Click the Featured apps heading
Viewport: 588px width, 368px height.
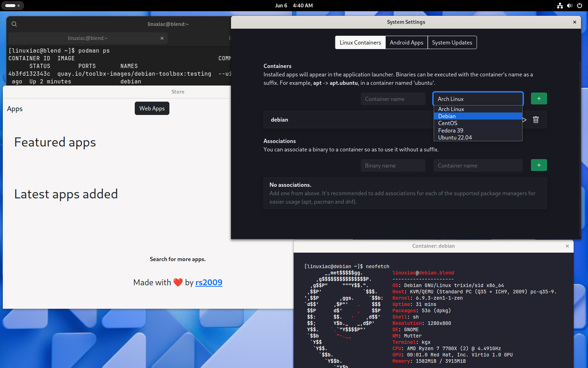[x=55, y=142]
